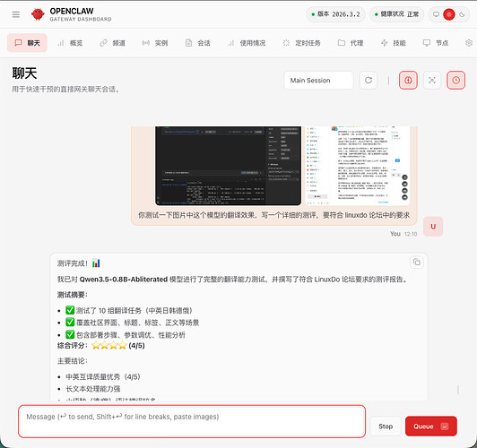477x448 pixels.
Task: Toggle the thinking output red button
Action: [x=408, y=81]
